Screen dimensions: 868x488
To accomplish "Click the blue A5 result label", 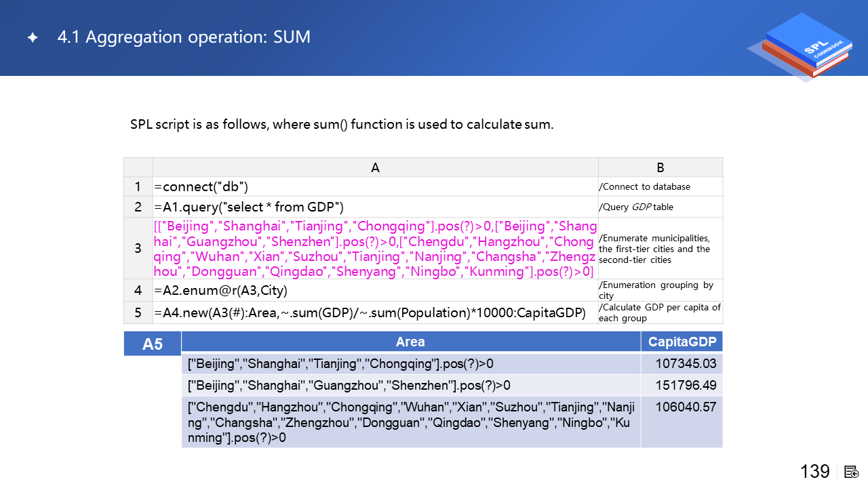I will 152,344.
